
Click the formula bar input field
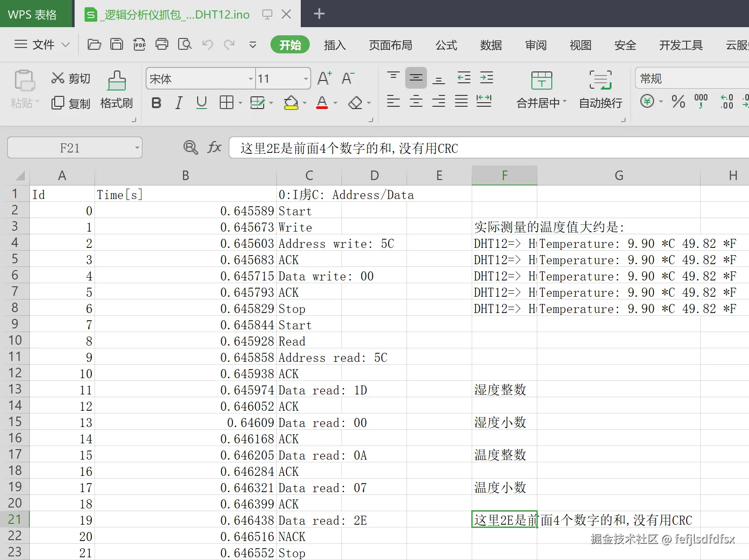pos(488,148)
